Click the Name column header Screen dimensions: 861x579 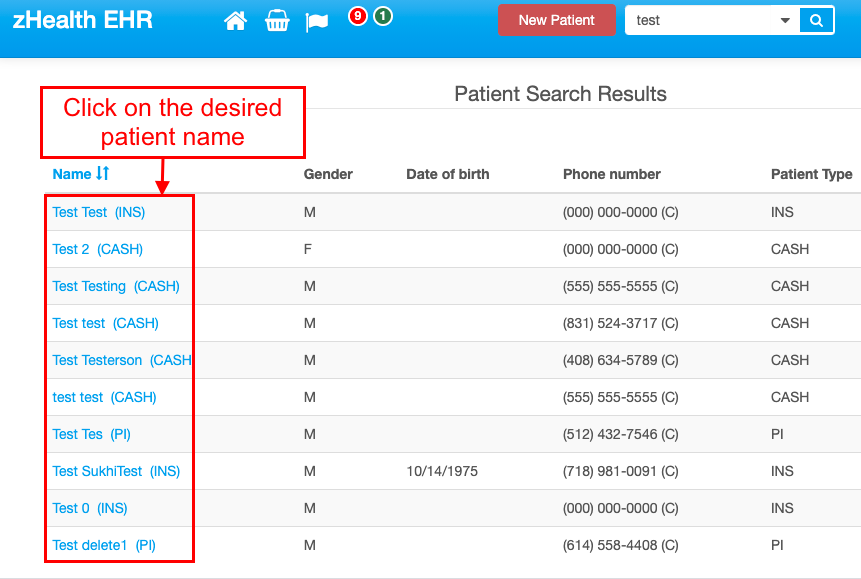pos(71,174)
